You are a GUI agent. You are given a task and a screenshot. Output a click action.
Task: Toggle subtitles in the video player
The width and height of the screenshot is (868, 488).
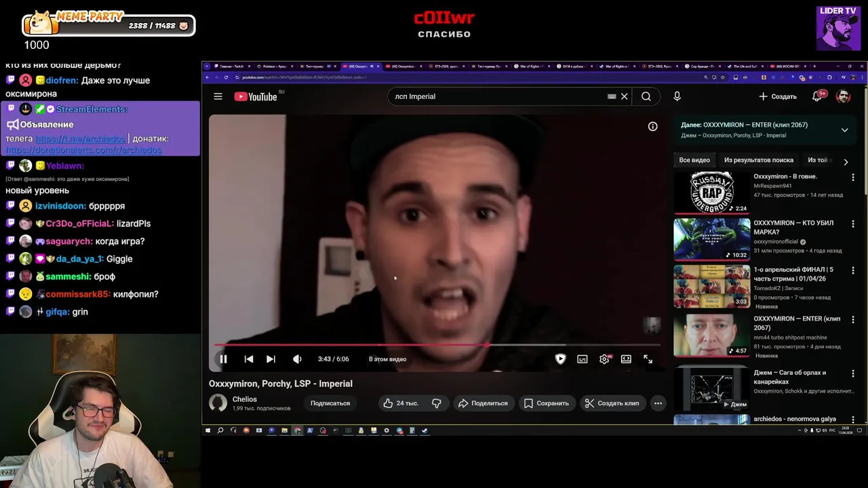click(583, 359)
